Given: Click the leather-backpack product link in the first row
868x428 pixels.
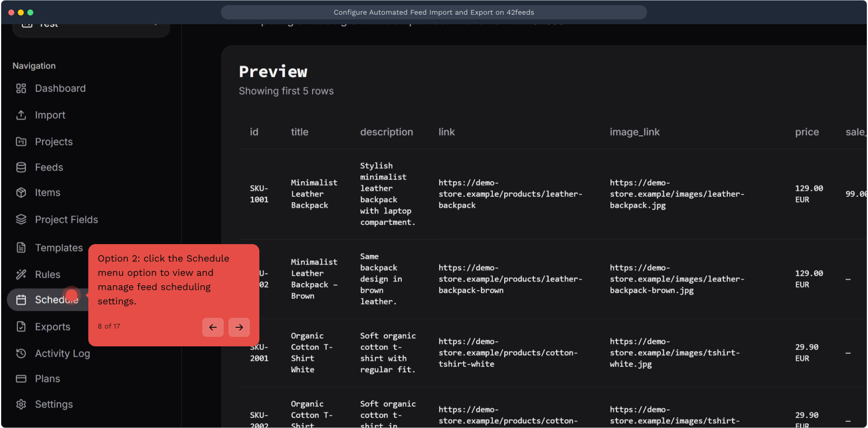Looking at the screenshot, I should pos(510,194).
